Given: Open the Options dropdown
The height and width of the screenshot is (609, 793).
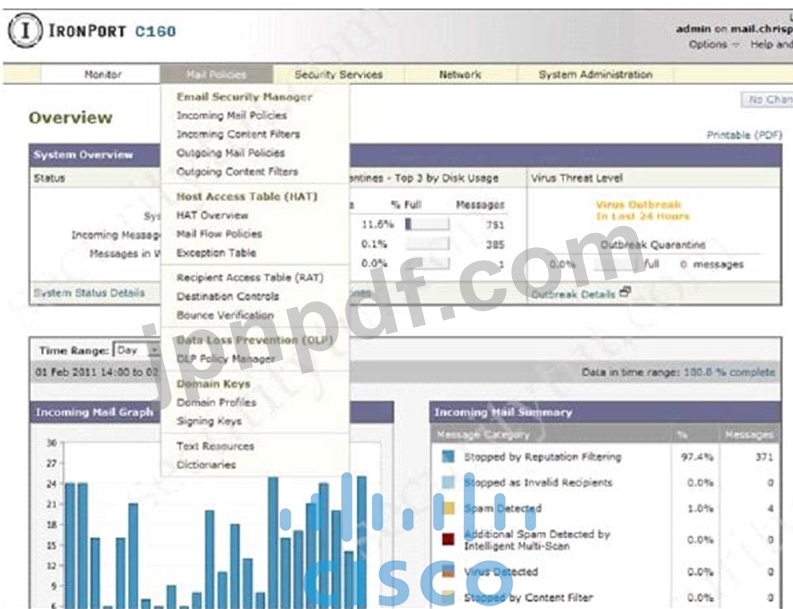Looking at the screenshot, I should pos(713,45).
